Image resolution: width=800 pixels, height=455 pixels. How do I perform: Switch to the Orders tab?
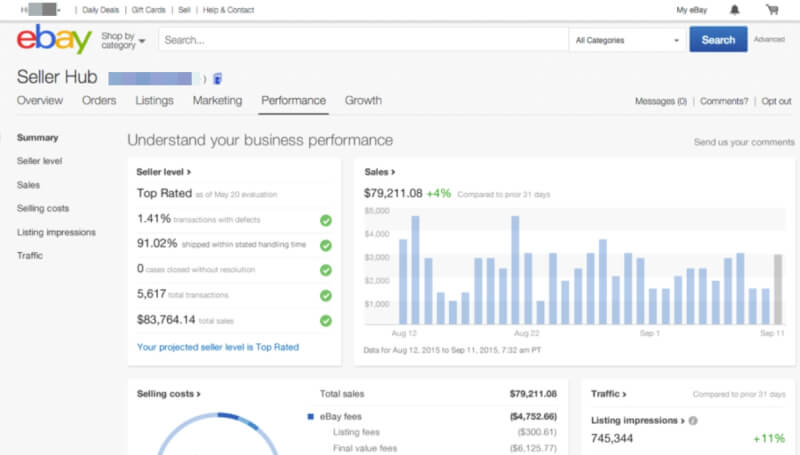click(x=99, y=100)
